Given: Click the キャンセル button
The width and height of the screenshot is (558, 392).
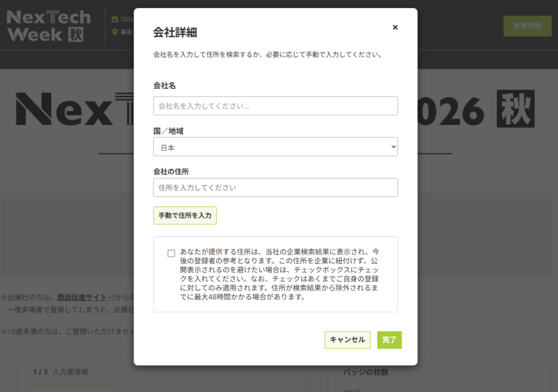Looking at the screenshot, I should pos(347,340).
